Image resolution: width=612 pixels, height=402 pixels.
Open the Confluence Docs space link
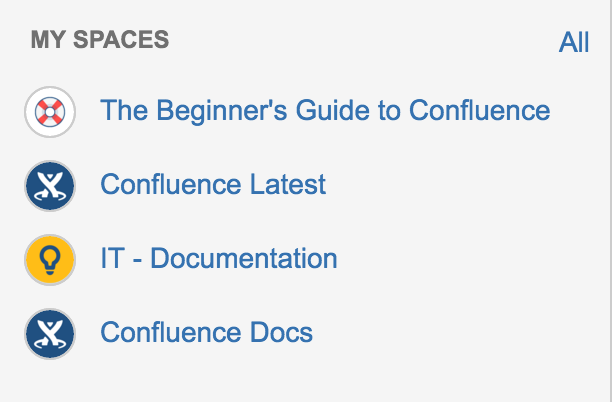coord(207,333)
